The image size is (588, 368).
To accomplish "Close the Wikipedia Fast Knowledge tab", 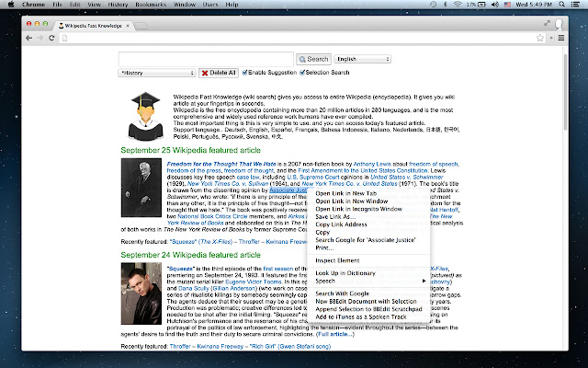I will click(128, 26).
